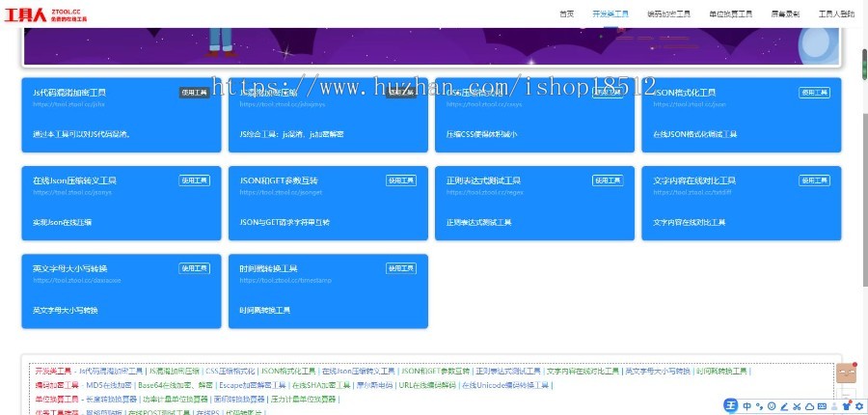Open footer link URL在线编码解码
The height and width of the screenshot is (415, 868).
coord(427,385)
